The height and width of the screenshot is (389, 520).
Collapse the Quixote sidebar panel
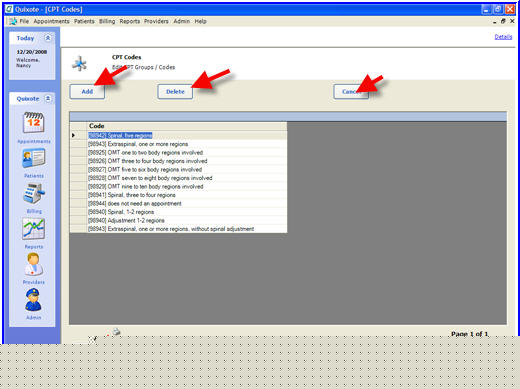coord(48,99)
